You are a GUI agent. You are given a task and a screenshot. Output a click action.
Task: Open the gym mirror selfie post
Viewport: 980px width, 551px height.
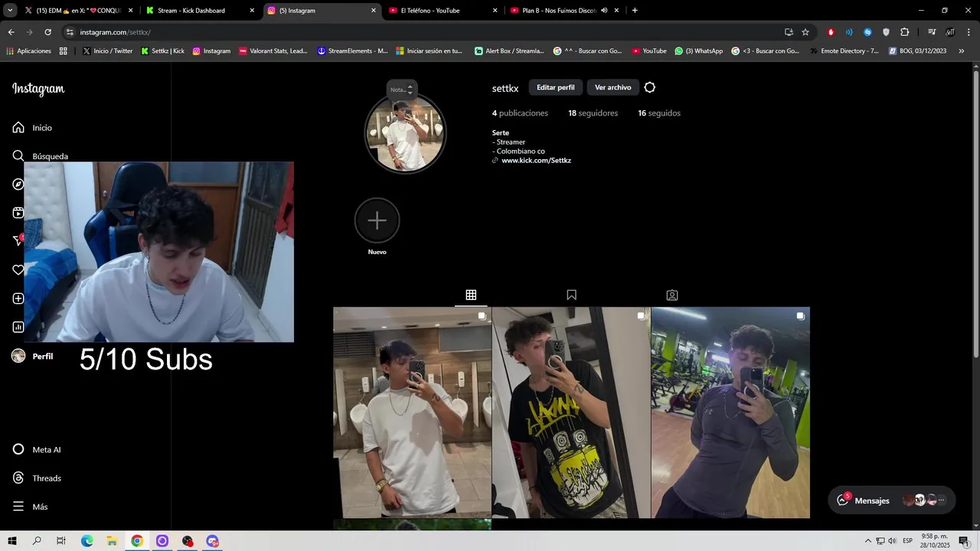tap(730, 412)
